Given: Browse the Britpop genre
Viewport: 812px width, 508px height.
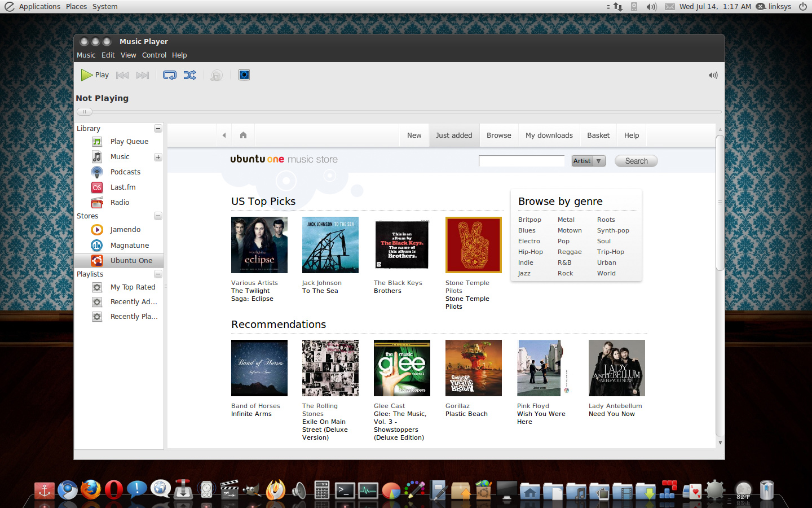Looking at the screenshot, I should 529,220.
